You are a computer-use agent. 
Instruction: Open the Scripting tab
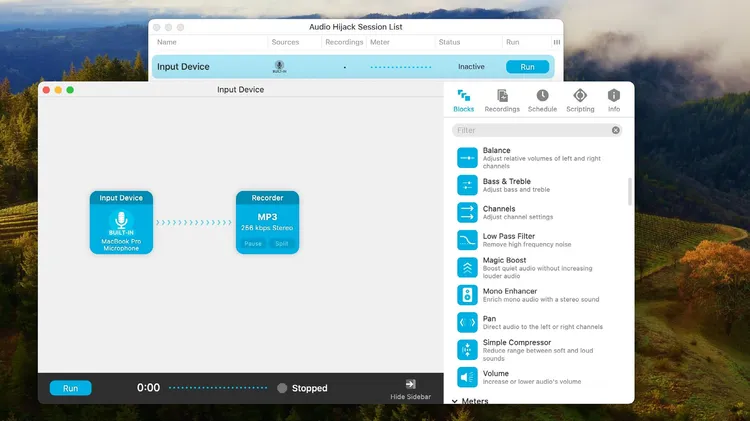tap(580, 101)
